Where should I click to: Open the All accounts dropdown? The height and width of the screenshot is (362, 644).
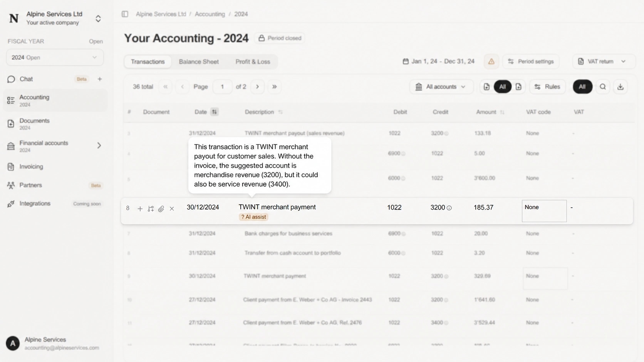pyautogui.click(x=441, y=87)
